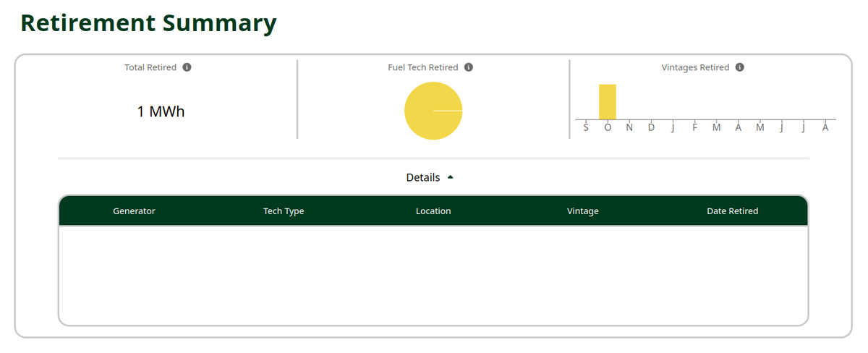Image resolution: width=868 pixels, height=353 pixels.
Task: Click the 'Details' label text
Action: (423, 177)
